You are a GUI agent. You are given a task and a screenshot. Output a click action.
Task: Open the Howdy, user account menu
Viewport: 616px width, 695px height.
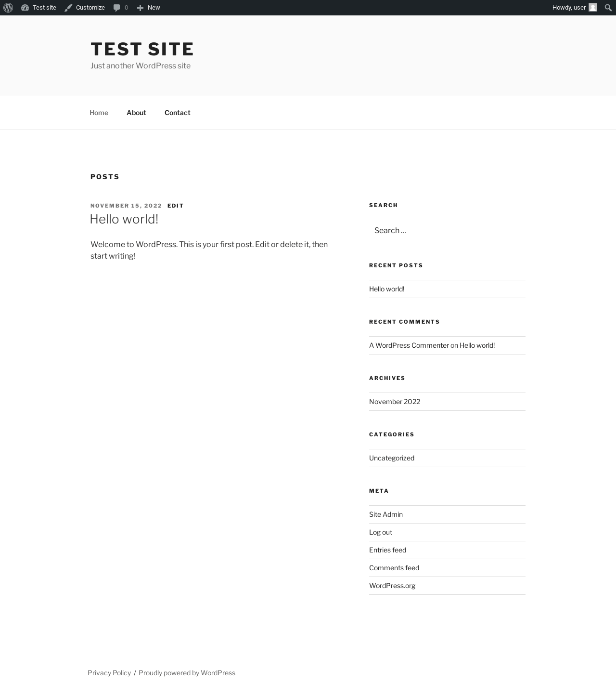click(x=569, y=8)
